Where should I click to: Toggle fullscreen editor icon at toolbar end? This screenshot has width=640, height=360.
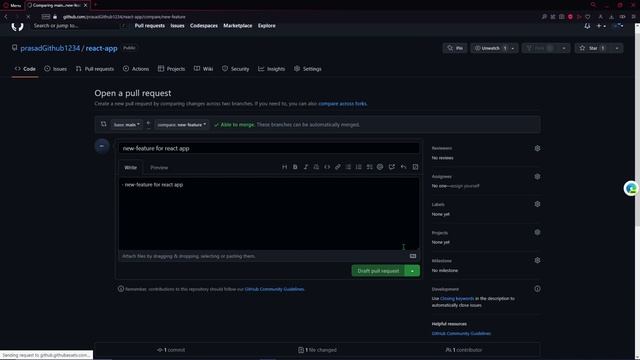coord(415,167)
